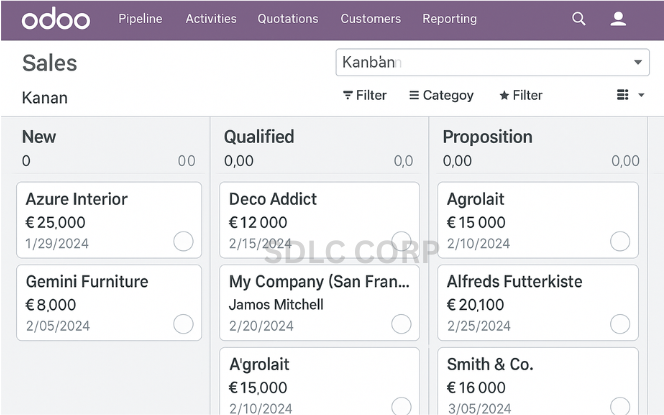Open the Activities menu
This screenshot has width=664, height=415.
[211, 19]
